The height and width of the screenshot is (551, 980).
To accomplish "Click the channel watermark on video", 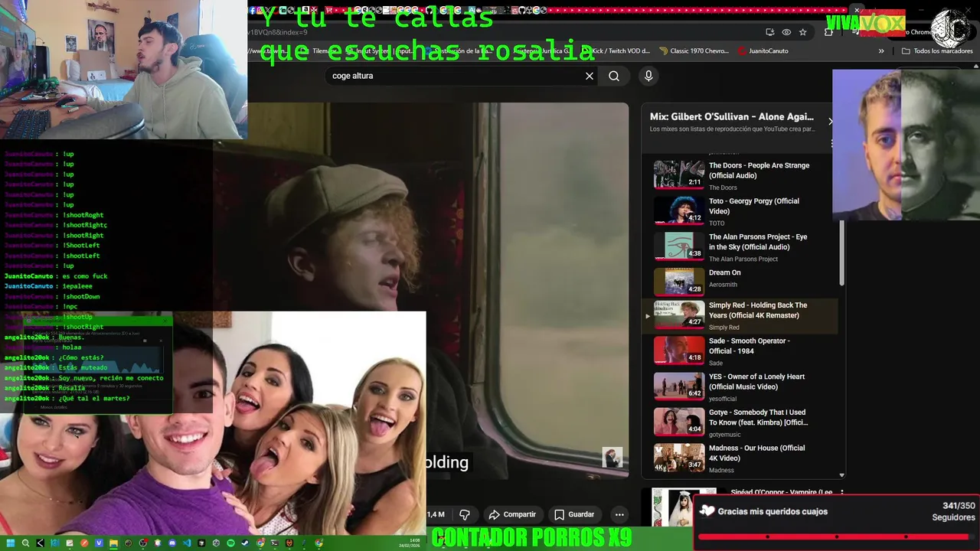I will click(x=612, y=458).
